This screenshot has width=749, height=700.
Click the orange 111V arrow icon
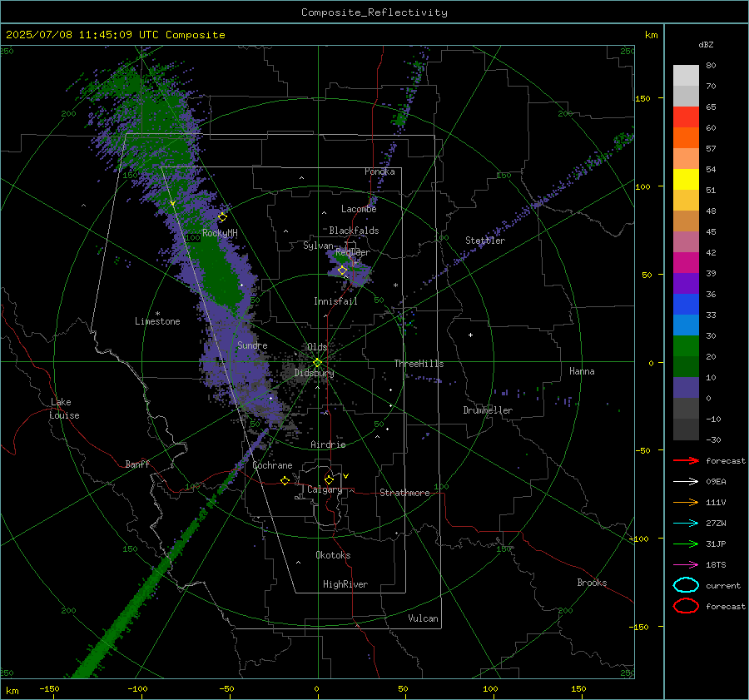(686, 502)
